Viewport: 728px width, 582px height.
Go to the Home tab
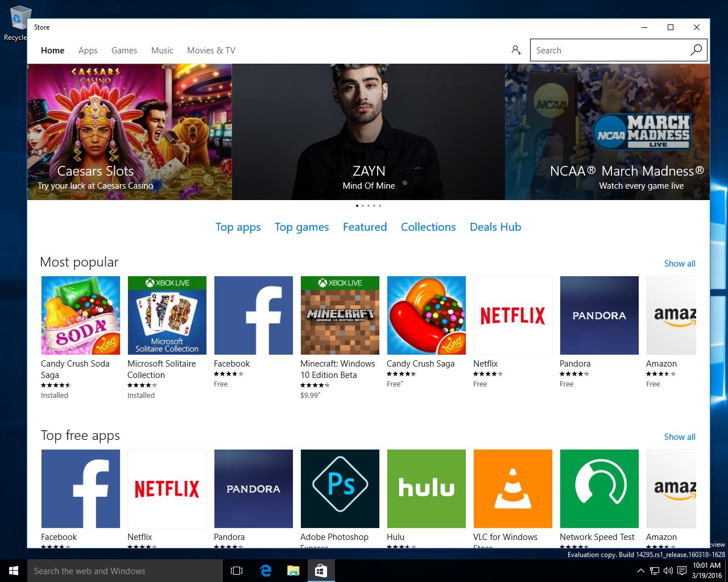tap(52, 50)
